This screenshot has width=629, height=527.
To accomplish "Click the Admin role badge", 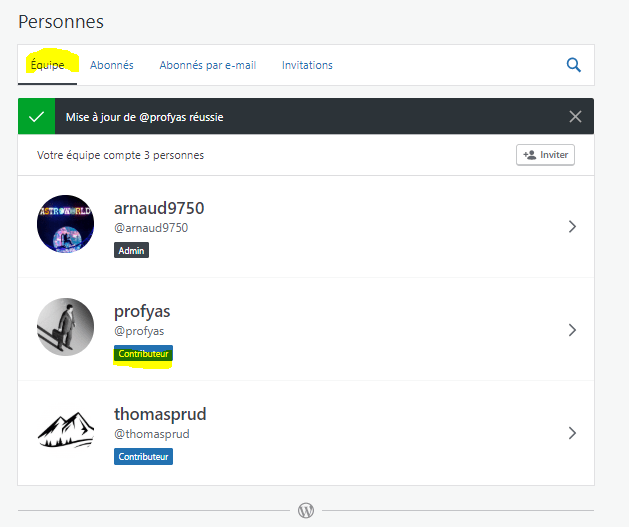I will 131,250.
